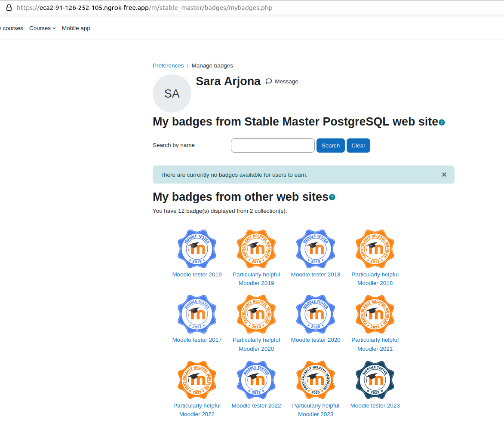Click the Moodle tester 2020 badge image
This screenshot has width=504, height=426.
(x=316, y=314)
